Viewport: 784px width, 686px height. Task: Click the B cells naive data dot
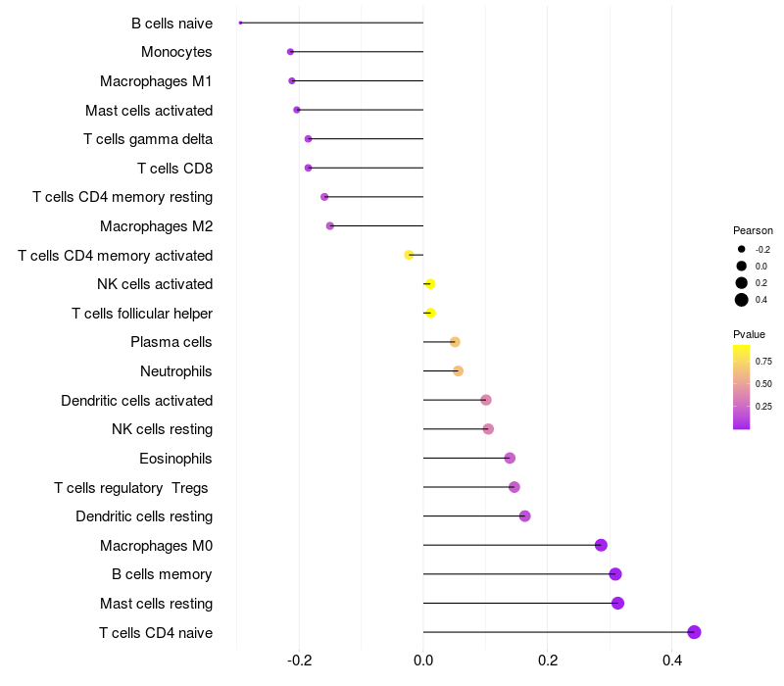coord(240,23)
